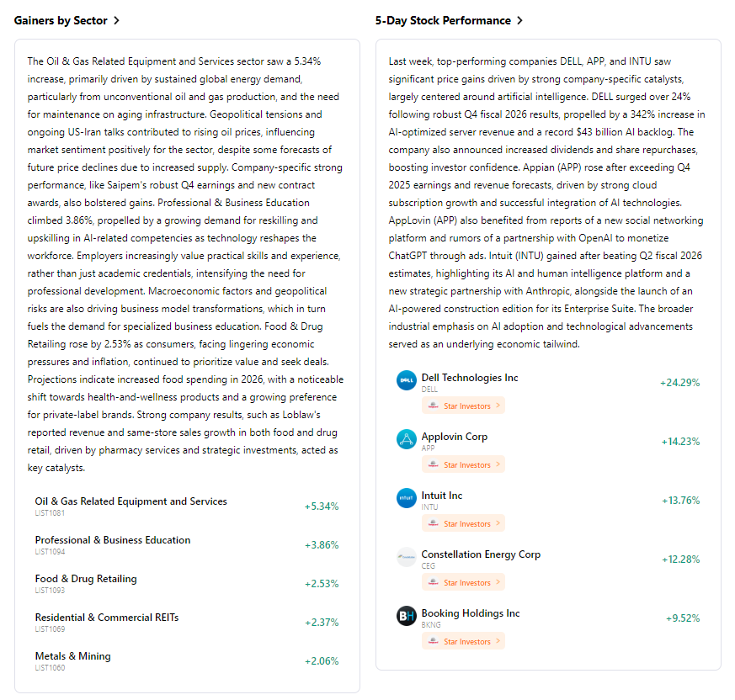View Booking Holdings Inc stock details

coord(471,613)
